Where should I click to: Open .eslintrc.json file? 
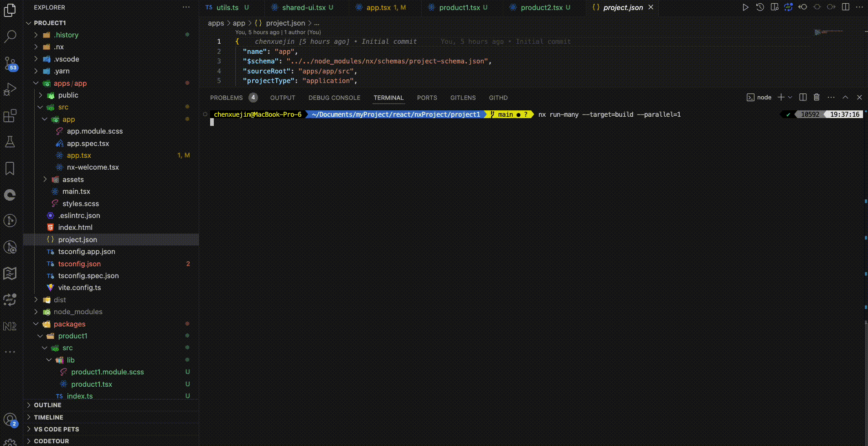pos(111,215)
